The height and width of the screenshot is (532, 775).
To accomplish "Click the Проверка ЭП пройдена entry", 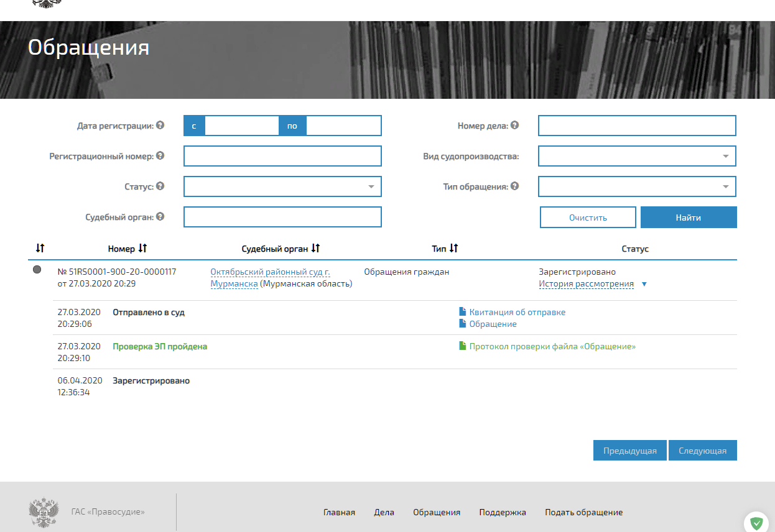I will (x=160, y=346).
